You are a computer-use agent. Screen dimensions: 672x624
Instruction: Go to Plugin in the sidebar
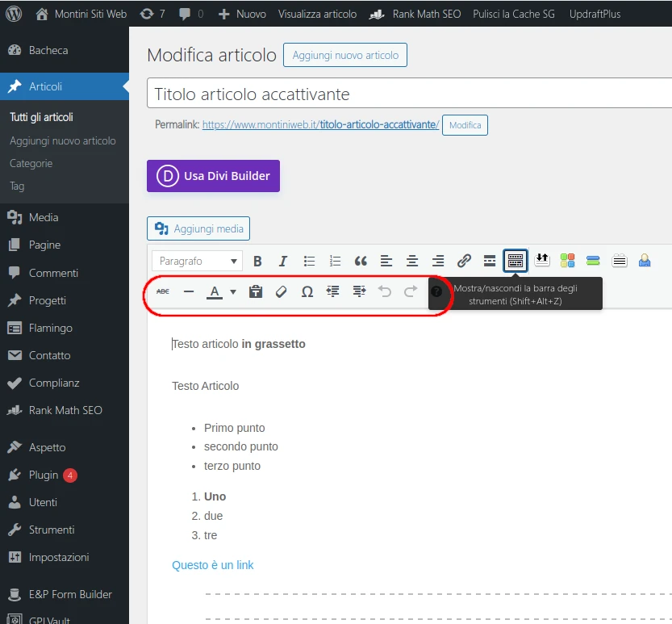[x=44, y=475]
